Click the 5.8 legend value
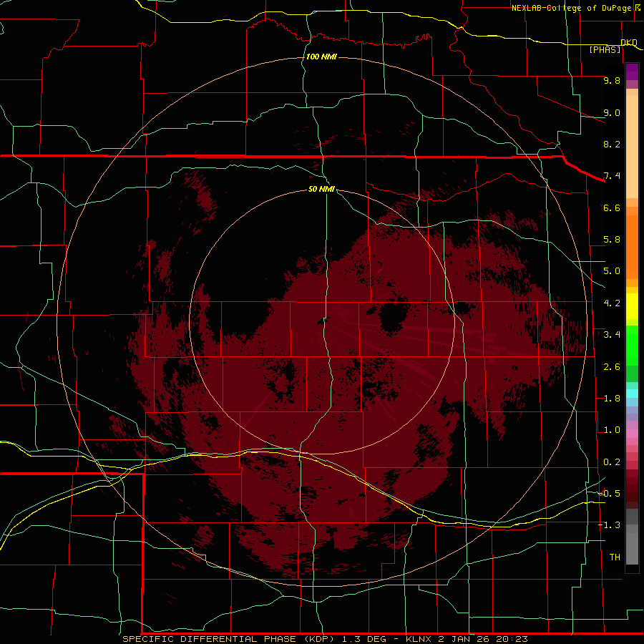Viewport: 644px width, 644px height. 612,240
